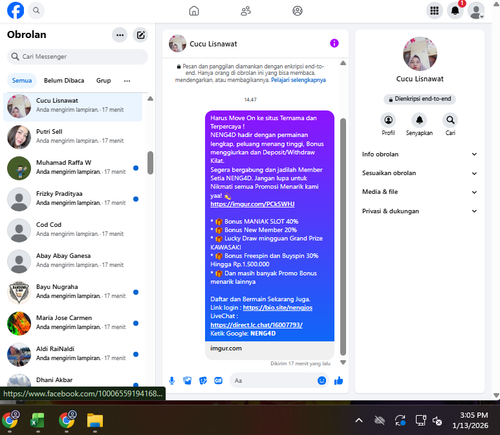Open the bio.site link in message
Screen dimensions: 500x435
(x=277, y=308)
